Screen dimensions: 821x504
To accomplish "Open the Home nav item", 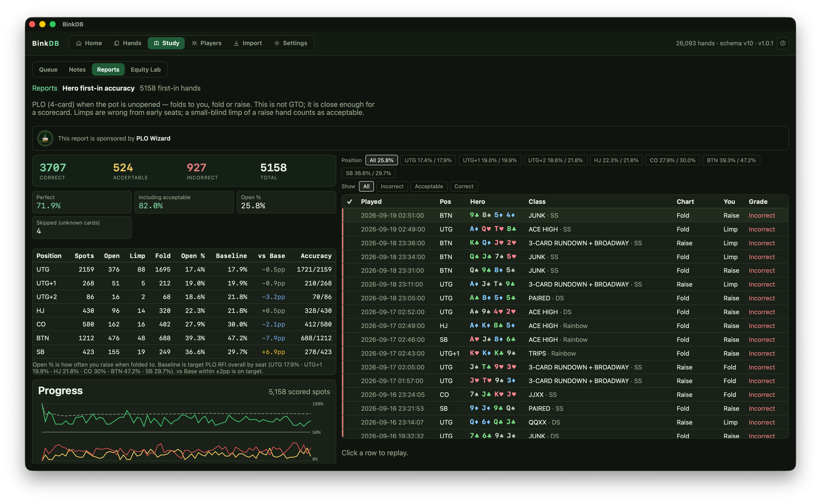I will (89, 43).
